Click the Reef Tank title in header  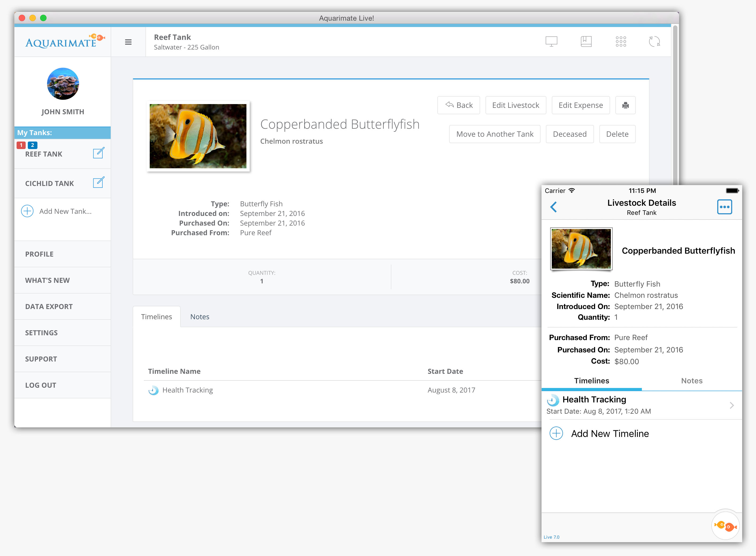click(x=172, y=37)
